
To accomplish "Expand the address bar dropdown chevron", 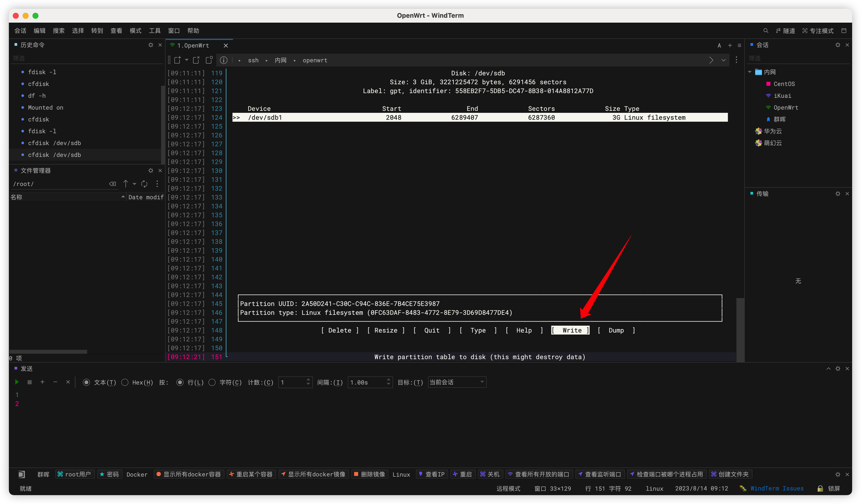I will [x=723, y=60].
